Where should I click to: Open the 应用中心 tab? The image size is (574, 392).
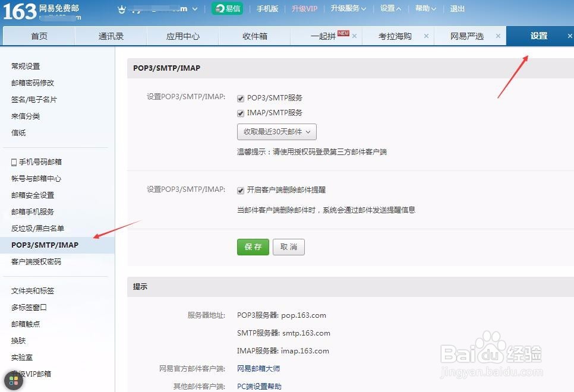182,36
